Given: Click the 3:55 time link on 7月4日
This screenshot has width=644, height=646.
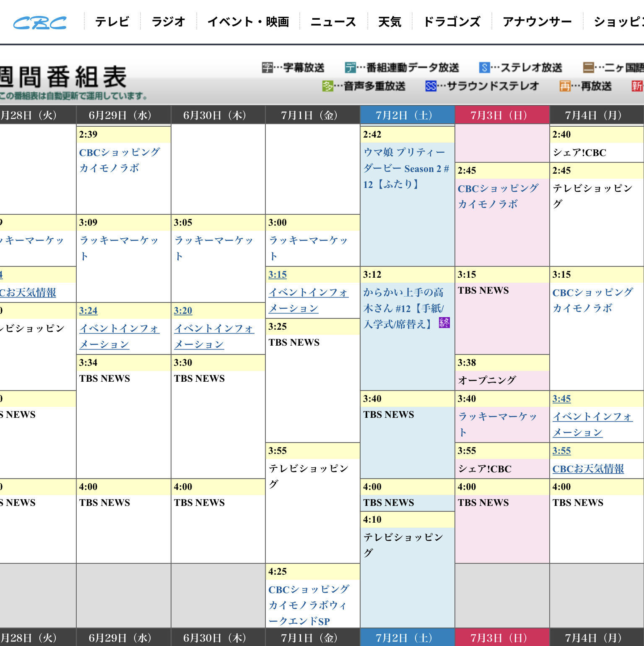Looking at the screenshot, I should tap(561, 451).
